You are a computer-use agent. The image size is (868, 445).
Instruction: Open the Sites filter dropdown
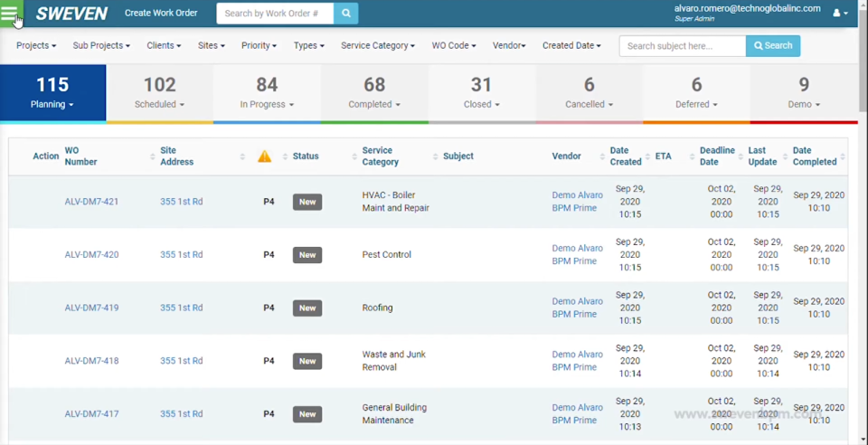click(x=212, y=45)
